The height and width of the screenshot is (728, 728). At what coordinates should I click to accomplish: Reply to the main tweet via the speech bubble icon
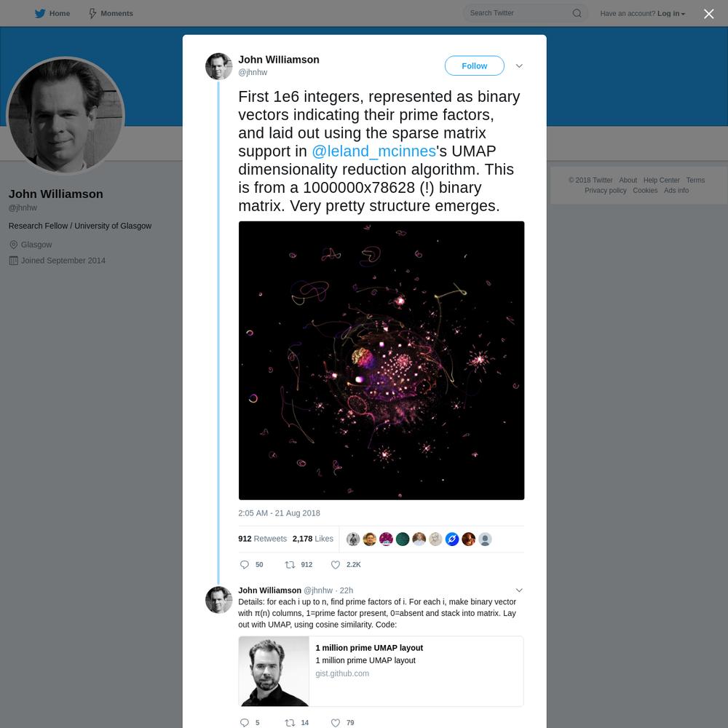[244, 565]
